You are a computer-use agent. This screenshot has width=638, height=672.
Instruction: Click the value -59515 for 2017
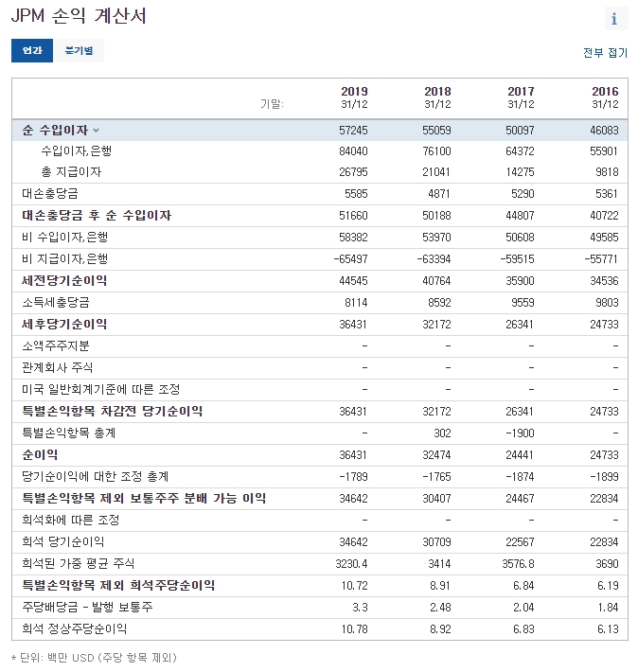coord(518,259)
